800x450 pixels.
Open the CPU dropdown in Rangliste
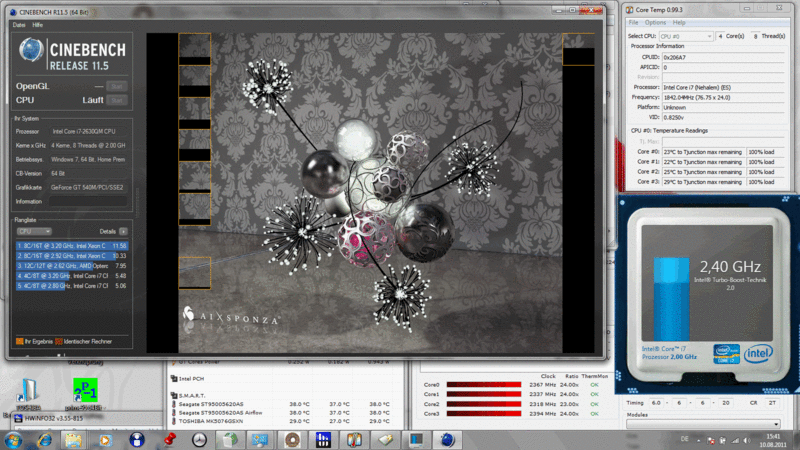click(34, 231)
